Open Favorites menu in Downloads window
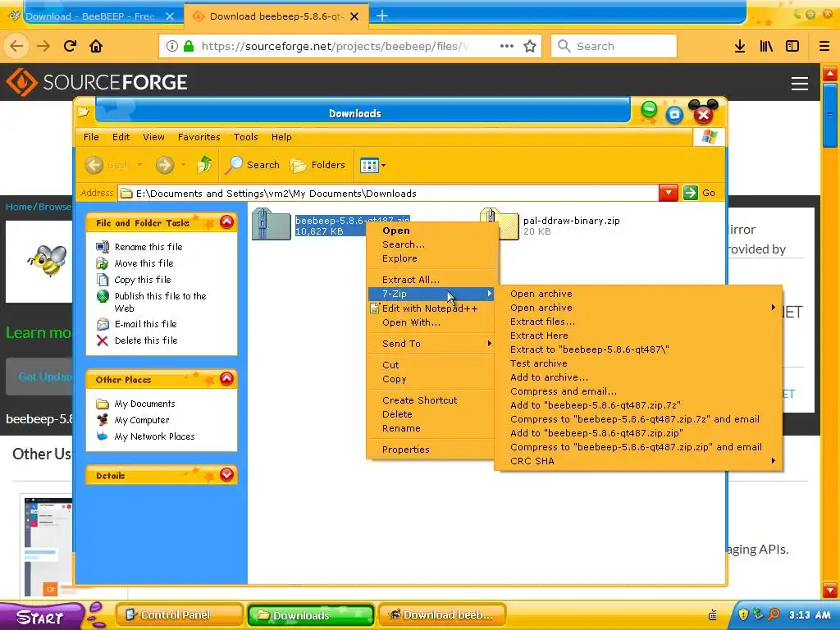 coord(199,137)
